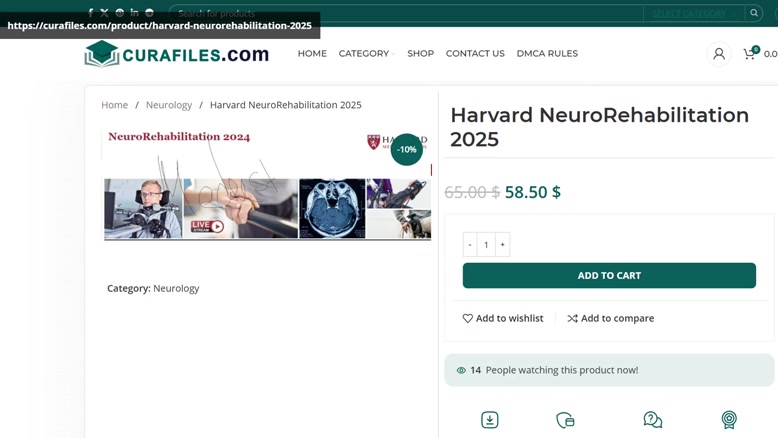Expand the Select Category dropdown
Screen dimensions: 778x438
click(694, 13)
